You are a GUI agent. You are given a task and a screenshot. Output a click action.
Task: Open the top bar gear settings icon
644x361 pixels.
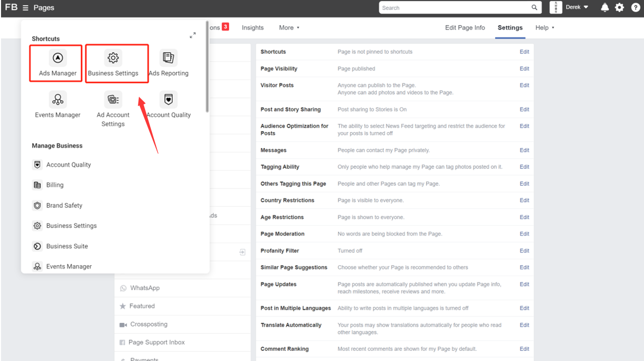619,7
